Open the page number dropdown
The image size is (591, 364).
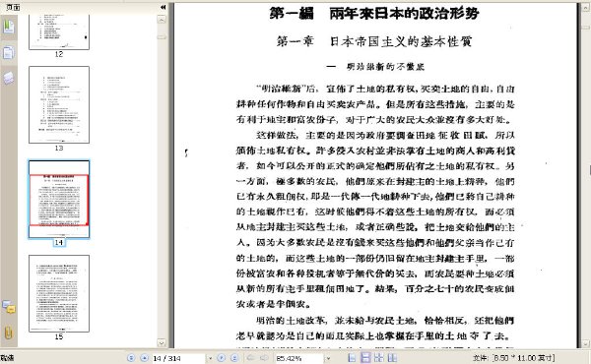210,358
